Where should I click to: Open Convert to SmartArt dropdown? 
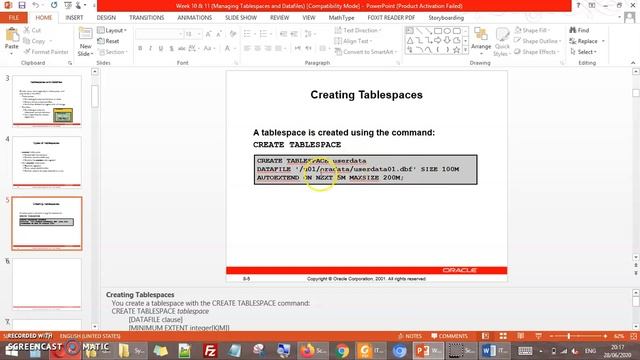[366, 52]
